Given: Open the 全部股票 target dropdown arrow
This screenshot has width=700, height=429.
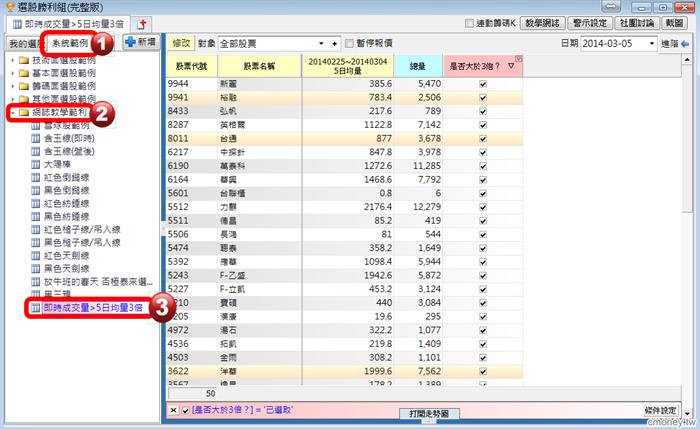Looking at the screenshot, I should pyautogui.click(x=321, y=44).
